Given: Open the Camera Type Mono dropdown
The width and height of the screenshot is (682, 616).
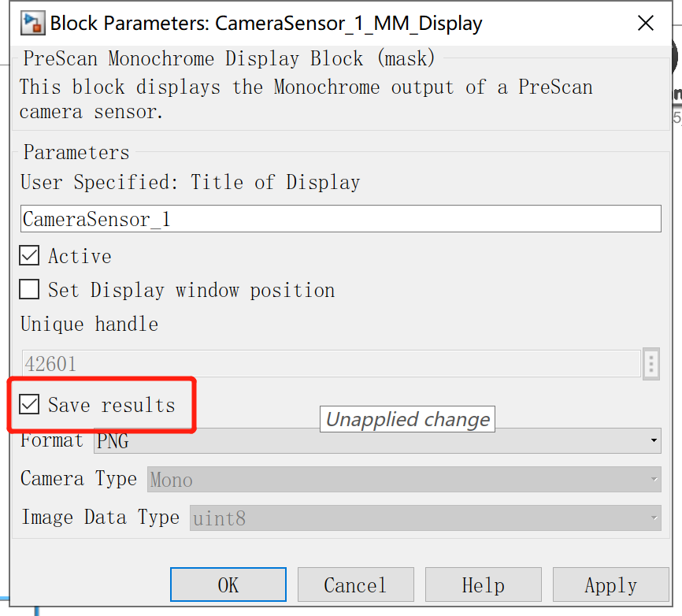Looking at the screenshot, I should 404,480.
